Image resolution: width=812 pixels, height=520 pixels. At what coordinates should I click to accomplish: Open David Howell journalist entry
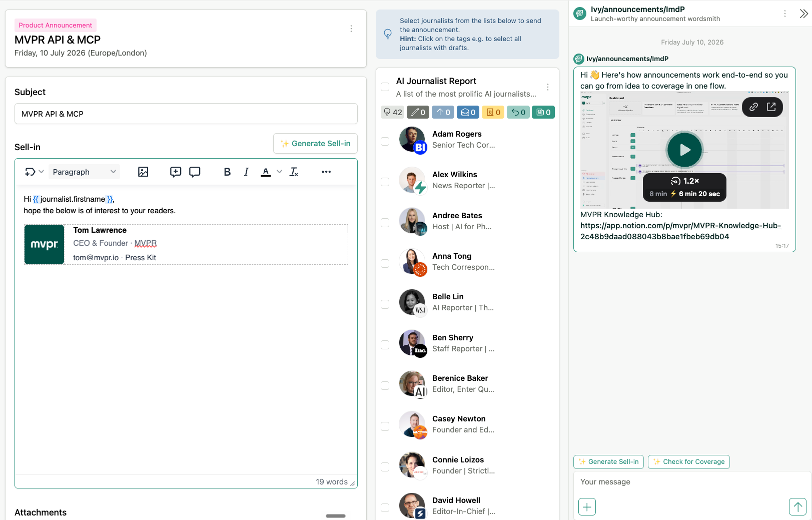coord(456,500)
